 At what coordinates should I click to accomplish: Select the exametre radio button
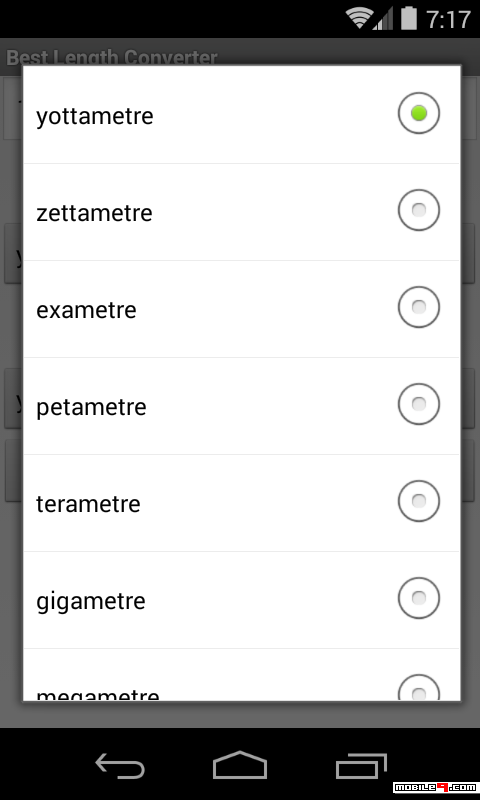(418, 307)
